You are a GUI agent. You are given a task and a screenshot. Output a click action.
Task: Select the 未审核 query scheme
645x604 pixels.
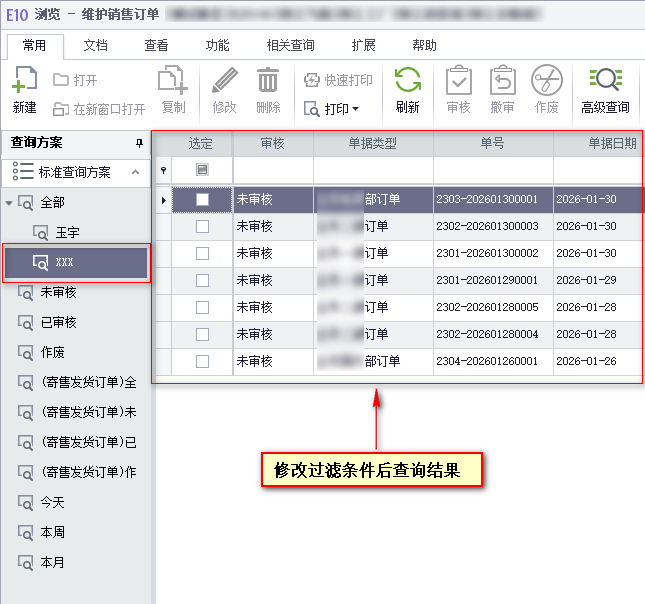(58, 293)
